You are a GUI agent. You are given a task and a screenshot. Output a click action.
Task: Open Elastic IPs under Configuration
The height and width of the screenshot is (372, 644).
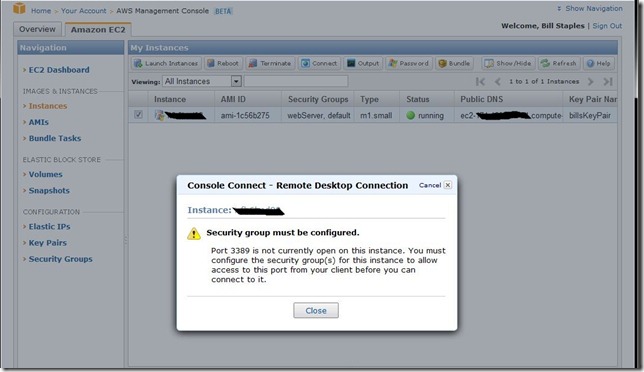(x=49, y=226)
